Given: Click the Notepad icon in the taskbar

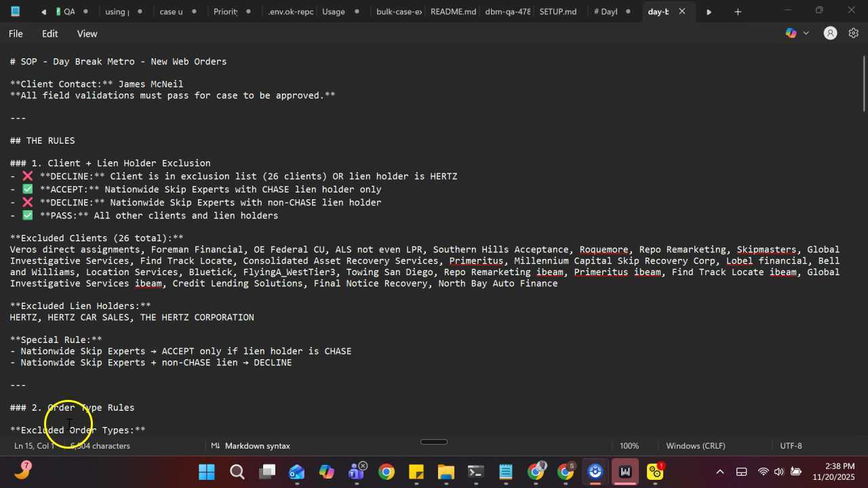Looking at the screenshot, I should (505, 472).
